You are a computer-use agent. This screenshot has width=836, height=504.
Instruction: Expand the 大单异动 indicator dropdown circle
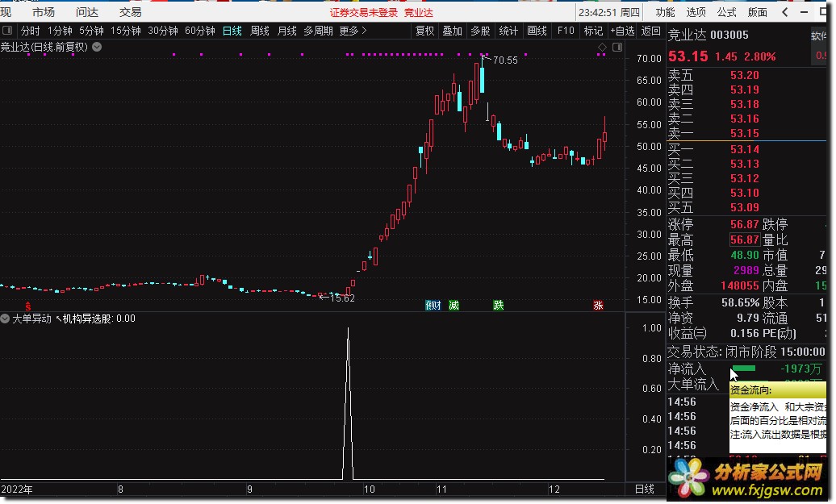5,319
